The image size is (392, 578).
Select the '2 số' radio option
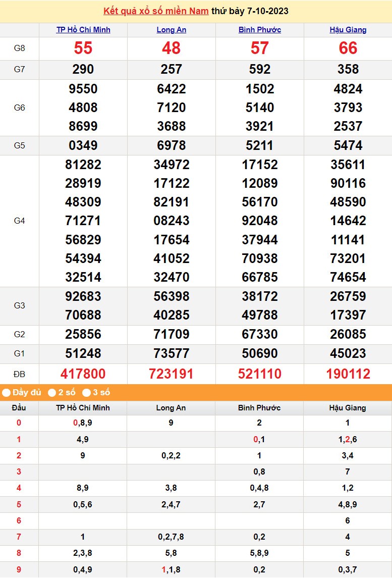(52, 392)
